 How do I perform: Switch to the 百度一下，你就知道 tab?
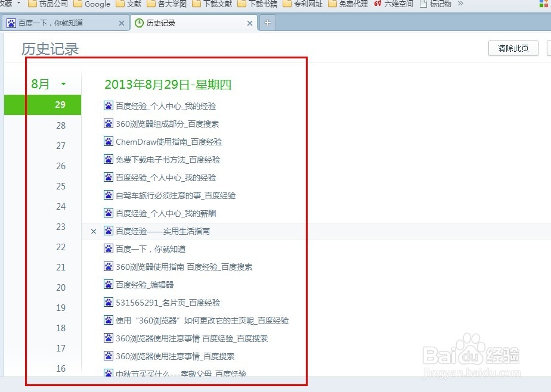pyautogui.click(x=66, y=23)
